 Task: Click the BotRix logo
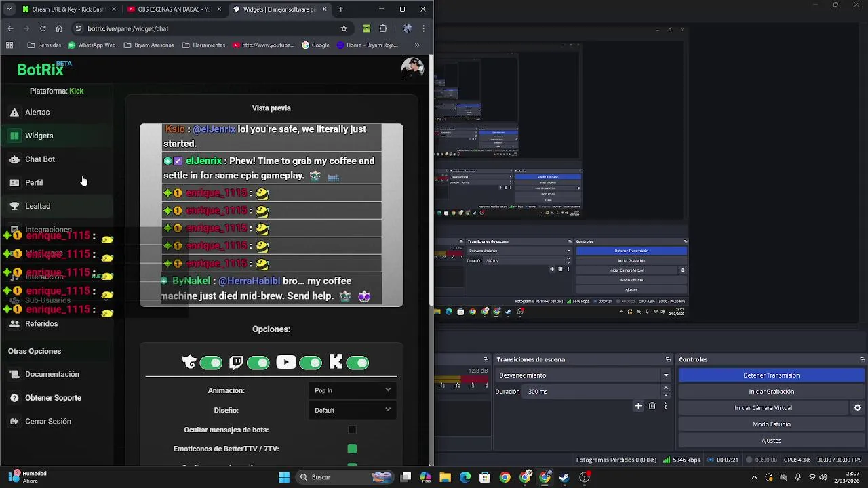click(43, 69)
